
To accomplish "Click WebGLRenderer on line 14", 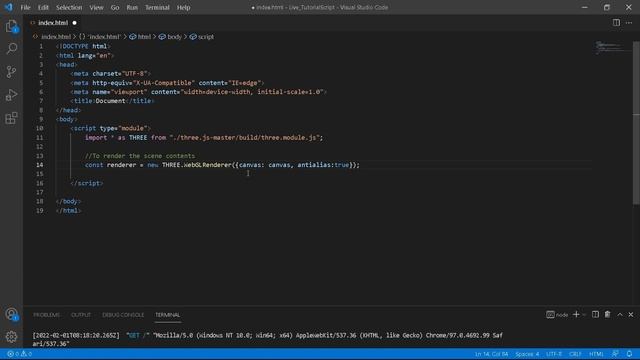I will click(208, 165).
